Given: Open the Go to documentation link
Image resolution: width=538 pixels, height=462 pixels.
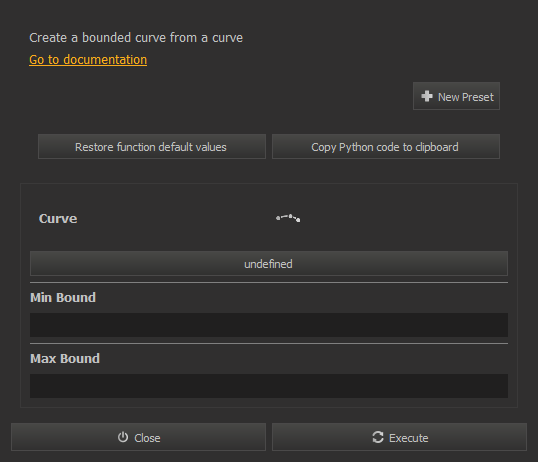Looking at the screenshot, I should click(x=88, y=60).
